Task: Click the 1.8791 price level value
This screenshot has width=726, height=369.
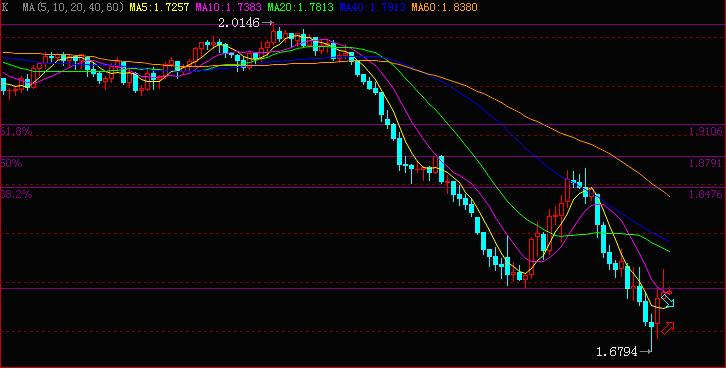Action: pyautogui.click(x=706, y=163)
